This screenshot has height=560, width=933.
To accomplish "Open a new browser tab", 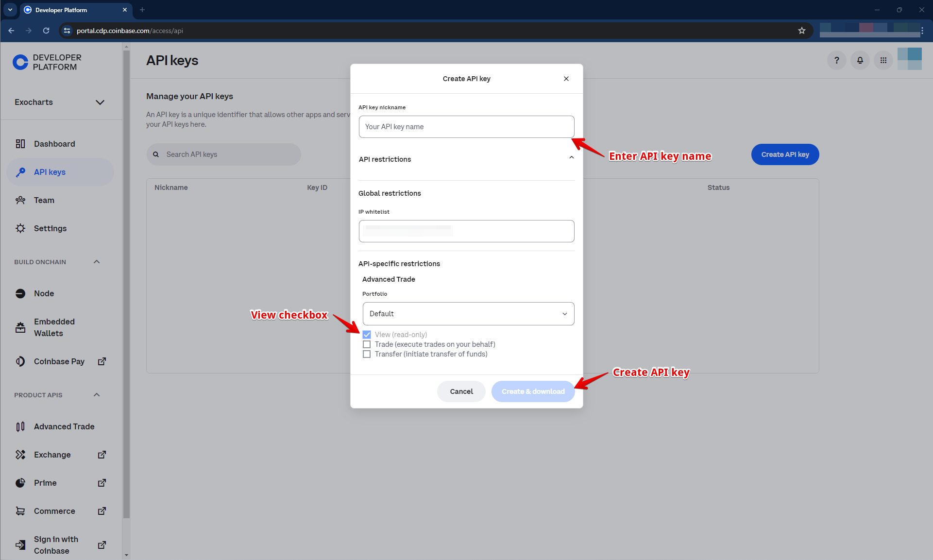I will [x=142, y=10].
